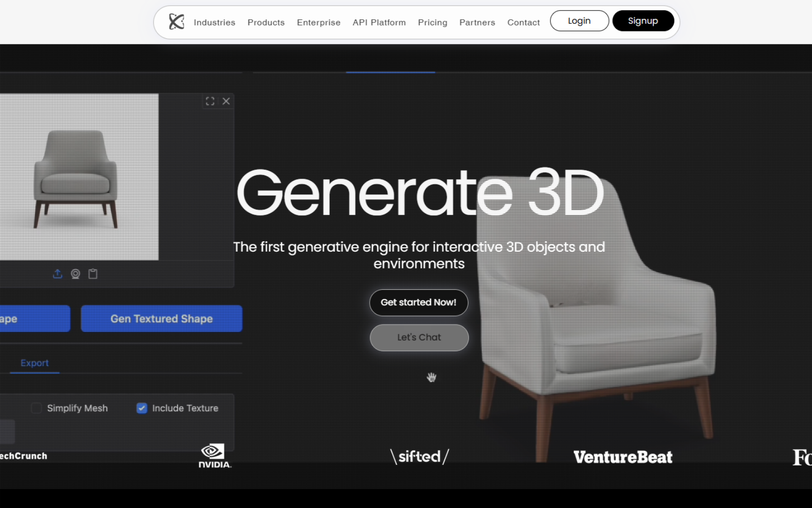The image size is (812, 508).
Task: Open the Industries menu
Action: (x=214, y=22)
